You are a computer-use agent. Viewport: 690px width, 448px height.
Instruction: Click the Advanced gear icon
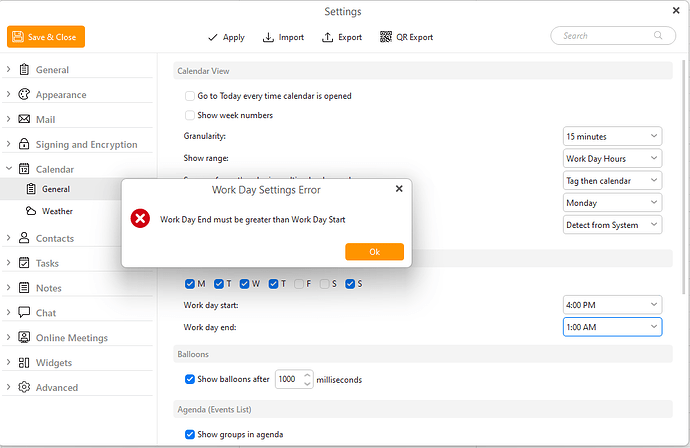pyautogui.click(x=24, y=387)
